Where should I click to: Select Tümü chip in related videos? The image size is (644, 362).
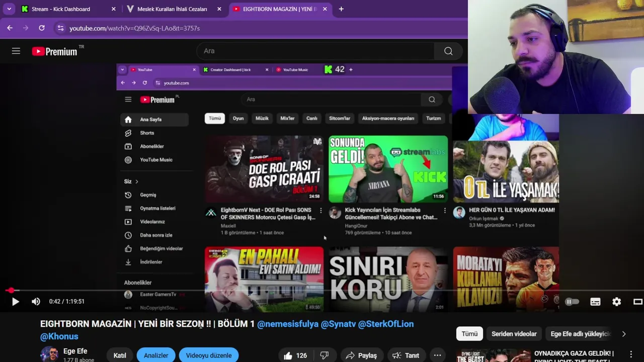[469, 334]
